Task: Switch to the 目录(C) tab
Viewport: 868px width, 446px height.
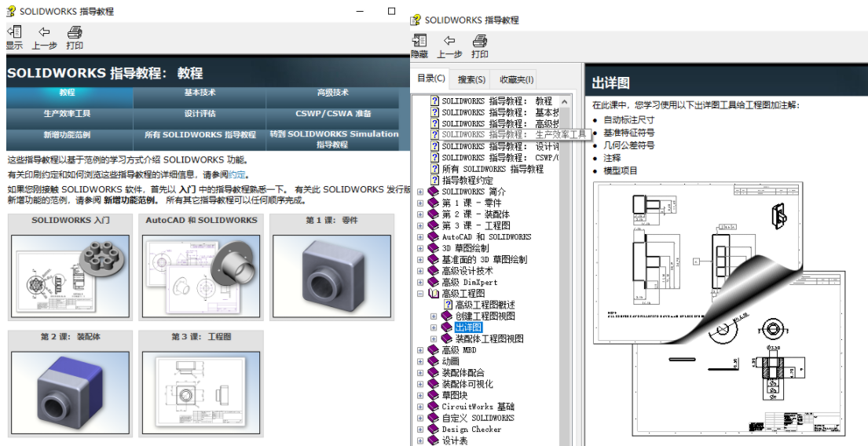Action: coord(430,79)
